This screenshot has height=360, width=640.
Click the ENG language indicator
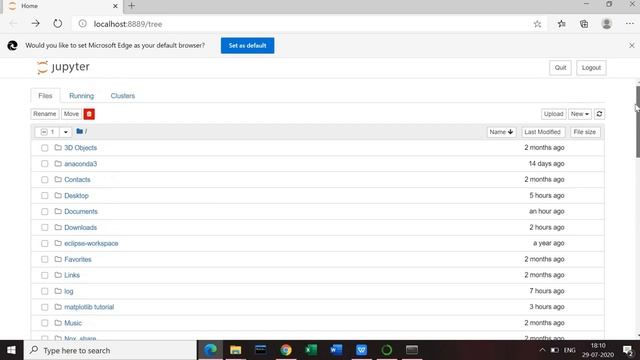click(x=569, y=350)
